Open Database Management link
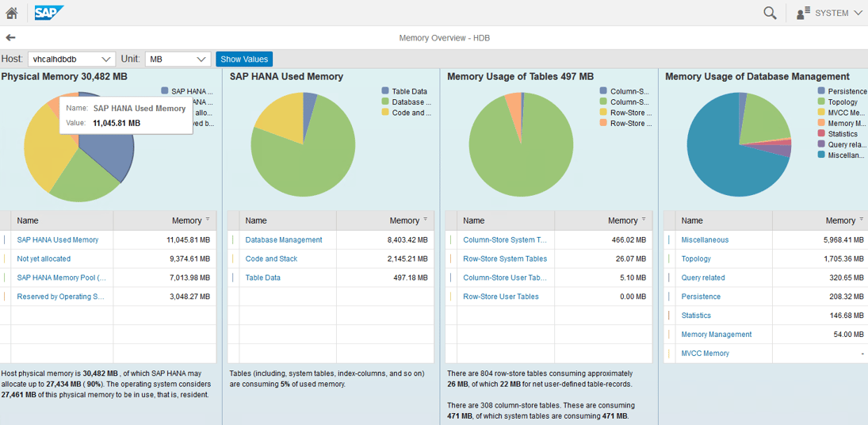 284,239
